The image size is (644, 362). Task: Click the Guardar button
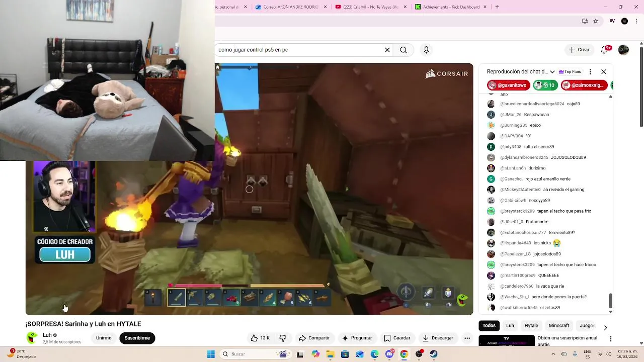click(x=397, y=338)
